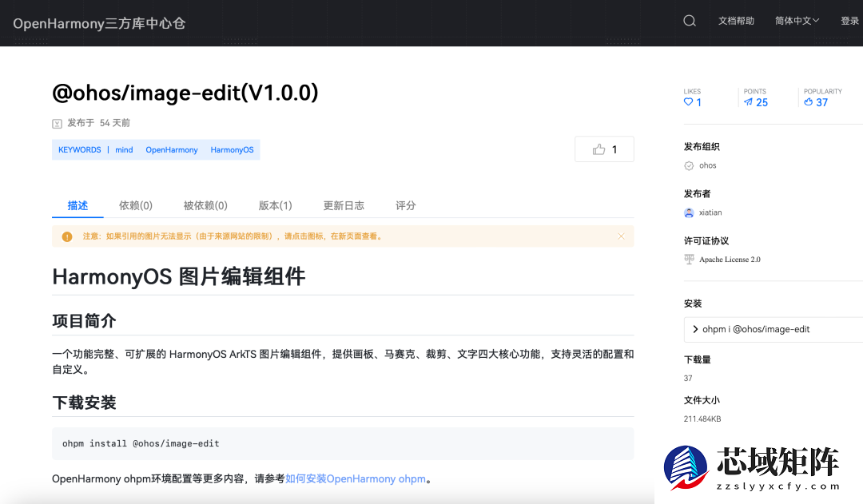Click the heart icon under LIKES
The image size is (863, 504).
click(687, 102)
